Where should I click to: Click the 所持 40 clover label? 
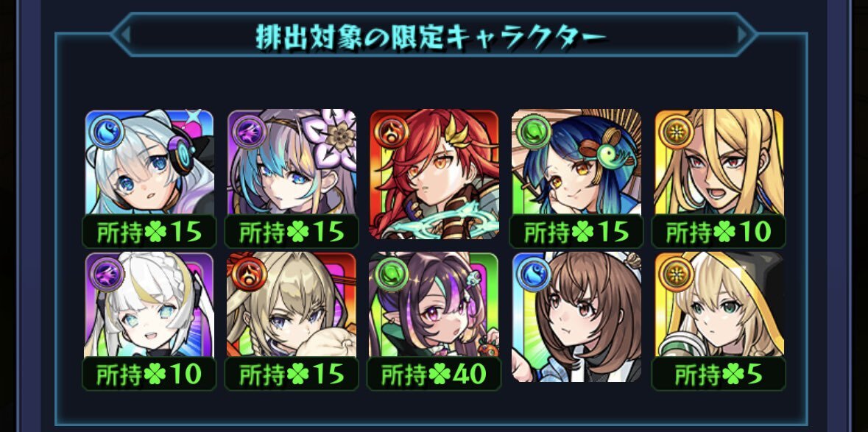pyautogui.click(x=434, y=375)
